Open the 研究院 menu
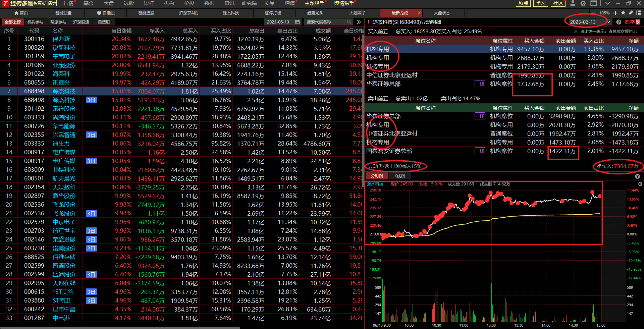 (249, 3)
